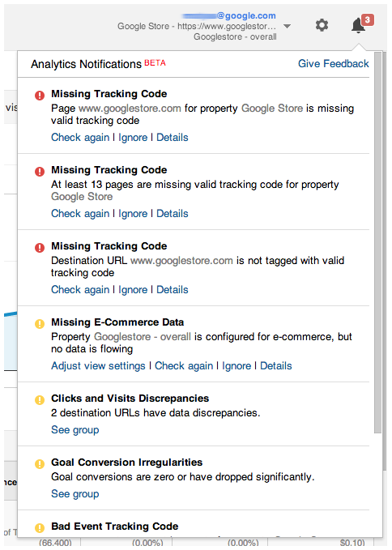392x550 pixels.
Task: Open the settings gear icon
Action: 322,25
